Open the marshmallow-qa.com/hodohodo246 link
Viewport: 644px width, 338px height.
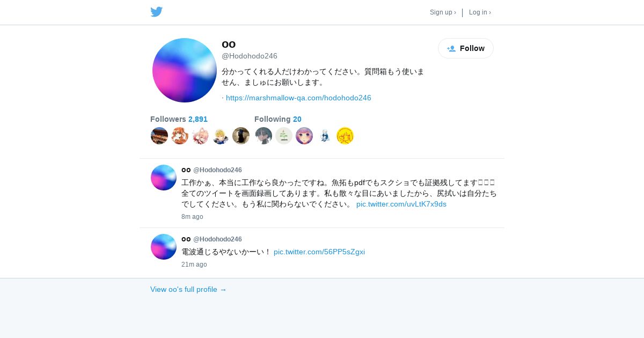click(298, 98)
